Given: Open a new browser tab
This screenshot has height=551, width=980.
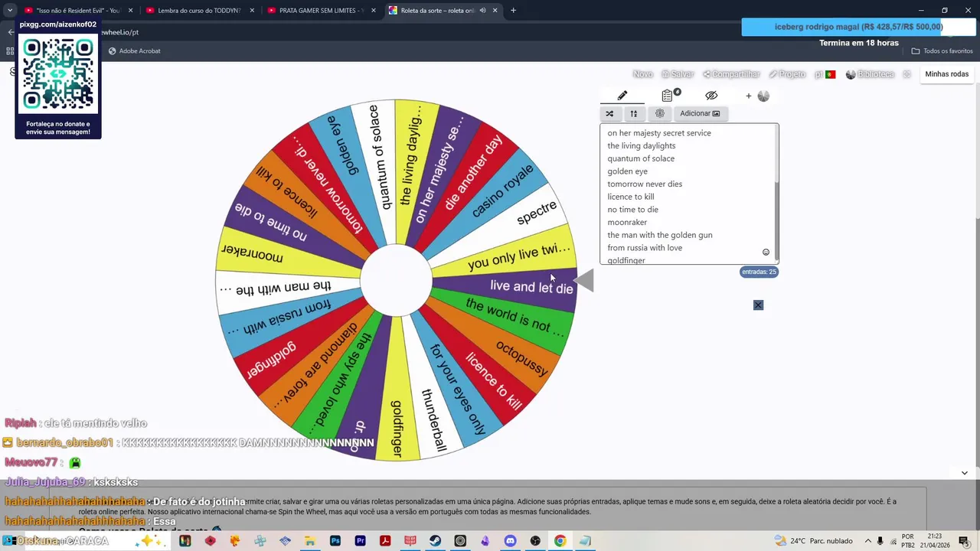Looking at the screenshot, I should click(x=513, y=11).
